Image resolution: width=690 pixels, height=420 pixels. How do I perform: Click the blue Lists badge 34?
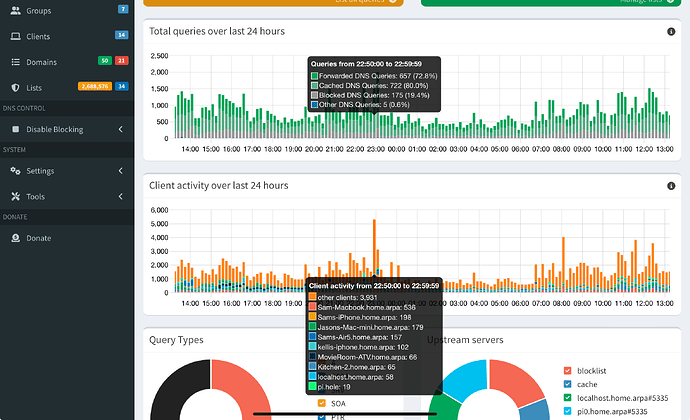click(x=121, y=86)
